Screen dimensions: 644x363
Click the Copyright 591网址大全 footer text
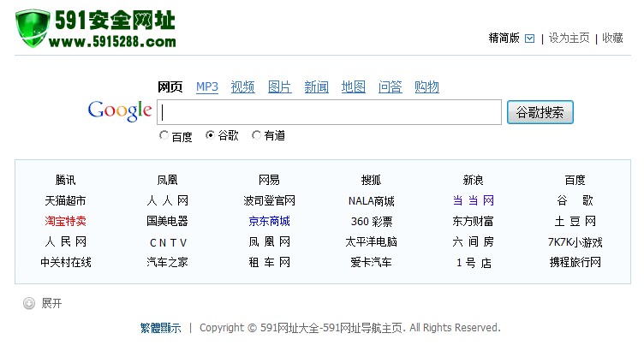pos(350,328)
